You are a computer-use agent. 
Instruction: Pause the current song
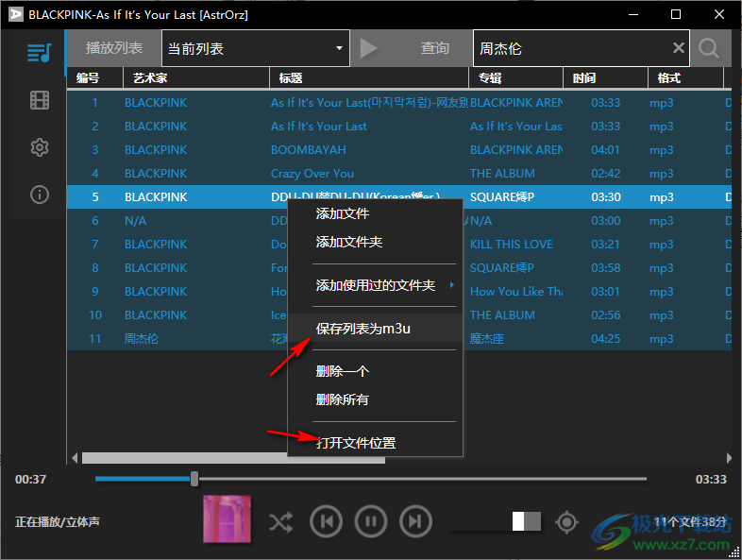(371, 521)
